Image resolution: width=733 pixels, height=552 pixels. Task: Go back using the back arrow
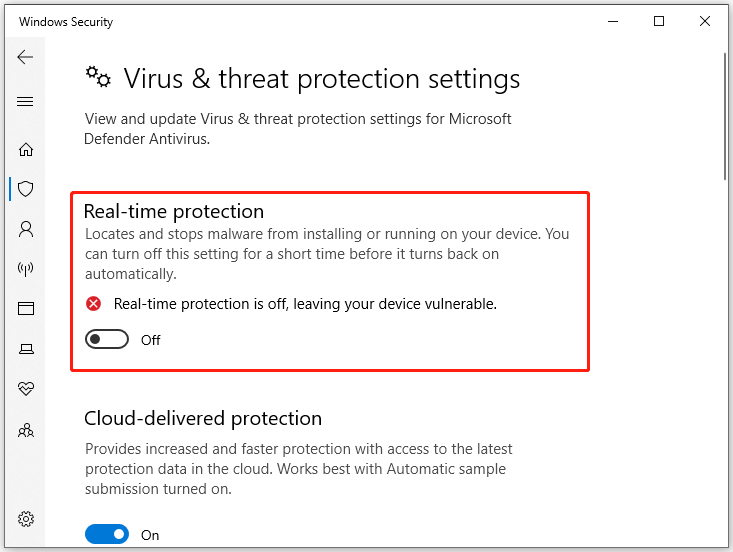pos(26,58)
